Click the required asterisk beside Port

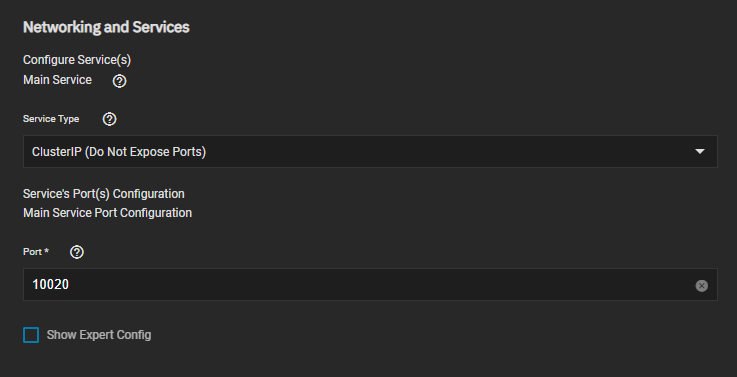(x=47, y=251)
